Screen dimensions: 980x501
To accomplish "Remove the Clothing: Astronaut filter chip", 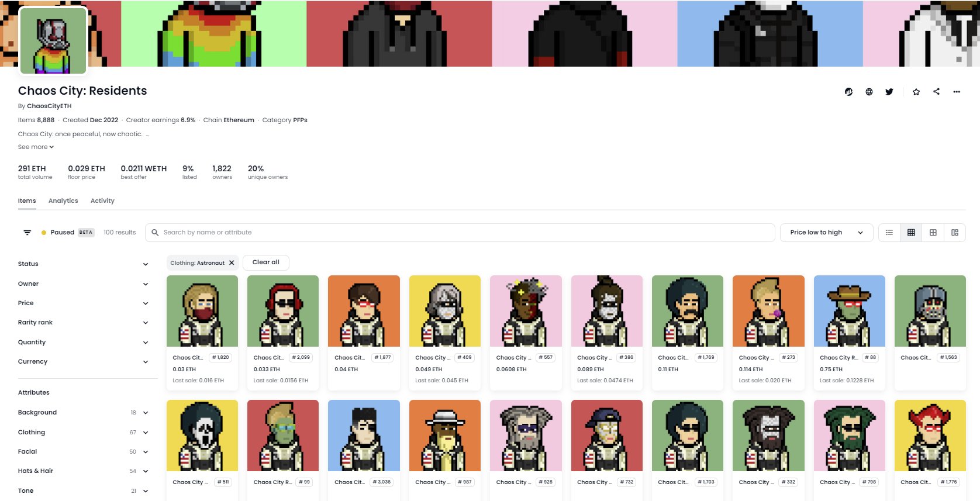I will click(232, 263).
